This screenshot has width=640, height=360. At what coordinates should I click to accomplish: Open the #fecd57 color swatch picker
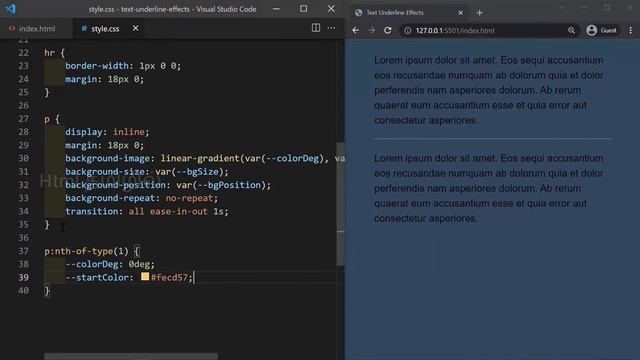pos(145,277)
